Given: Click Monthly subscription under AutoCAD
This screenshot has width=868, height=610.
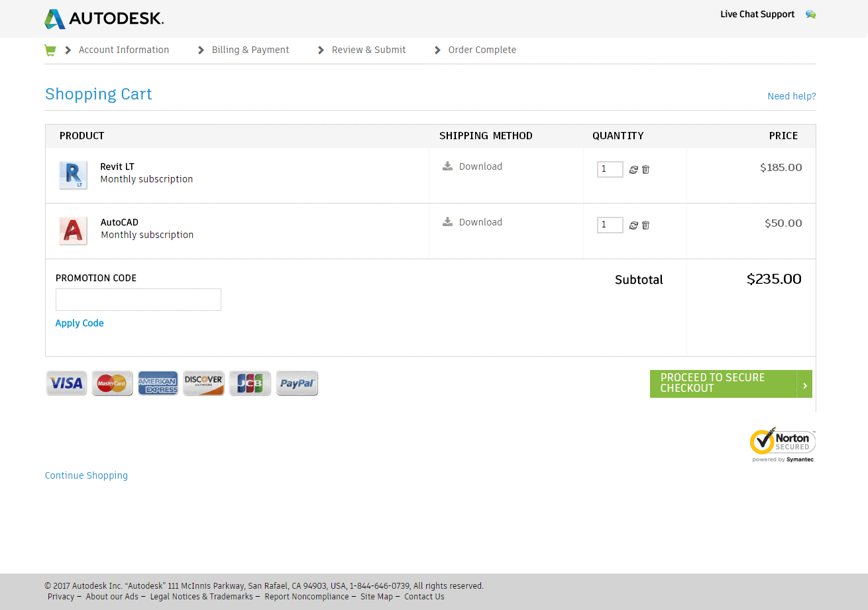Looking at the screenshot, I should (x=147, y=235).
